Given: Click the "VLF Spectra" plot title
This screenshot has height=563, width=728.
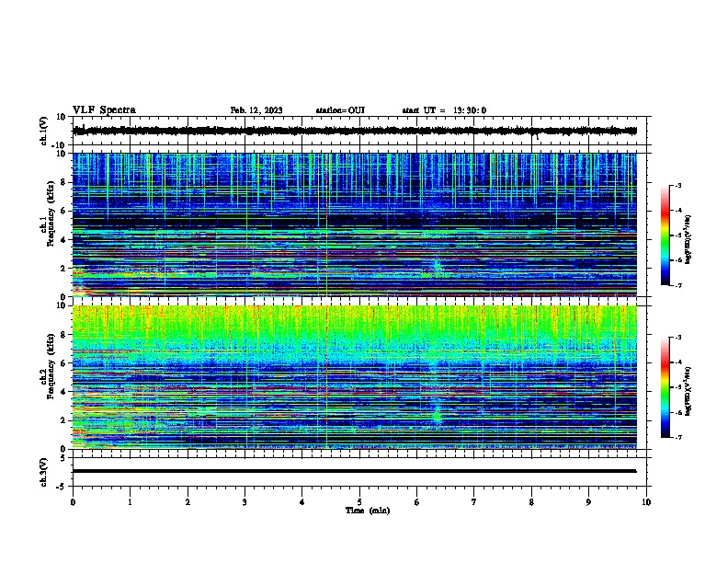Looking at the screenshot, I should [x=104, y=110].
